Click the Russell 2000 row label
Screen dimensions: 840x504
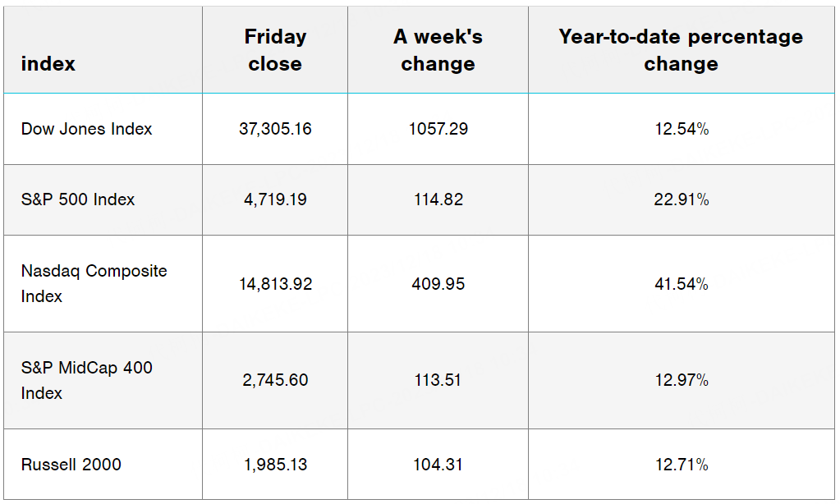coord(71,465)
